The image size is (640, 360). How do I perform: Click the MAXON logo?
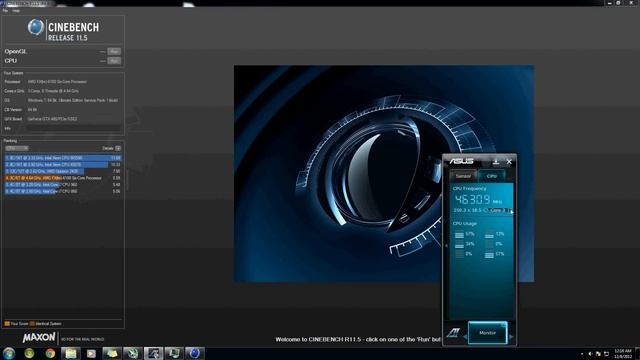click(39, 338)
